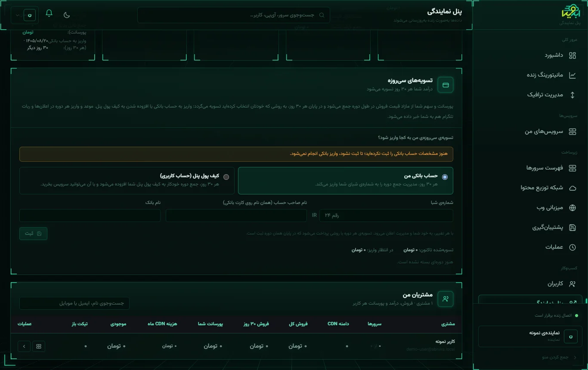Focus the نام بانک input field

[x=90, y=215]
